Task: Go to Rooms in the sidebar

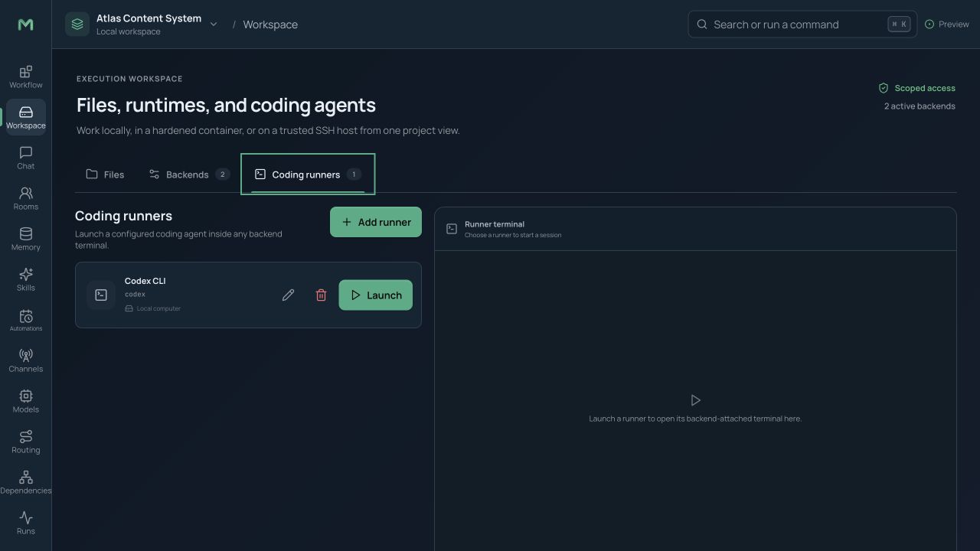Action: click(x=25, y=198)
